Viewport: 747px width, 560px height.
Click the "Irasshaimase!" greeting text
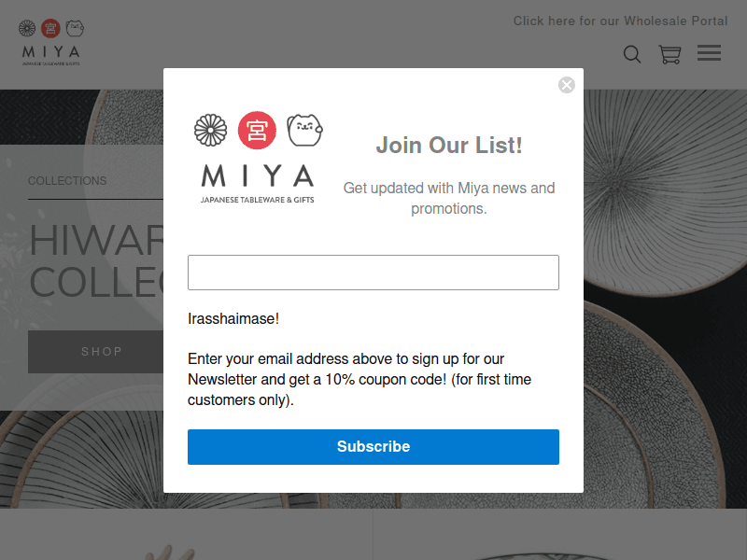pyautogui.click(x=233, y=319)
